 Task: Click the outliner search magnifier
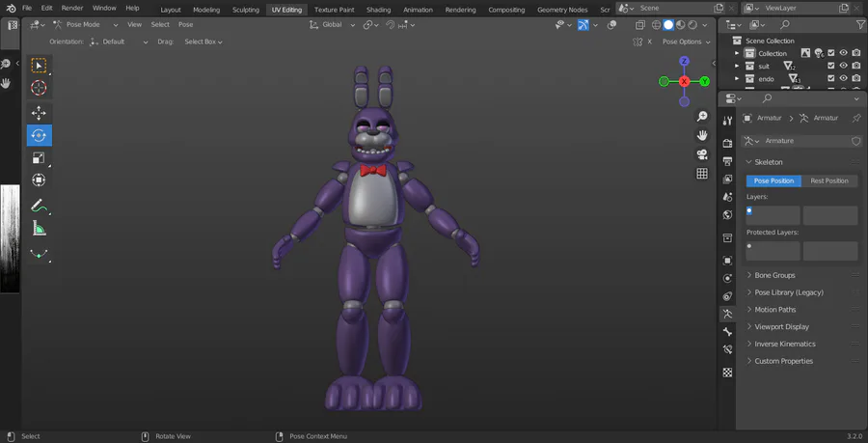784,24
